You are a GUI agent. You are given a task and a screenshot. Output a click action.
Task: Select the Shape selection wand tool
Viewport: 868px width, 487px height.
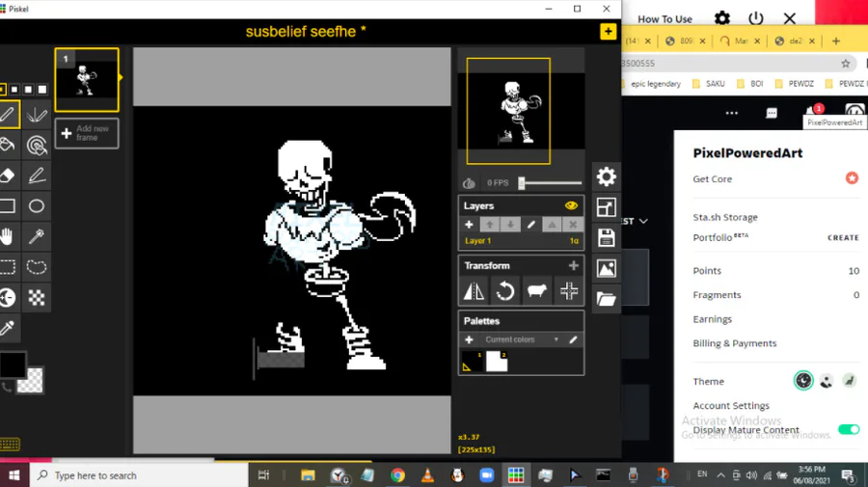(x=37, y=236)
